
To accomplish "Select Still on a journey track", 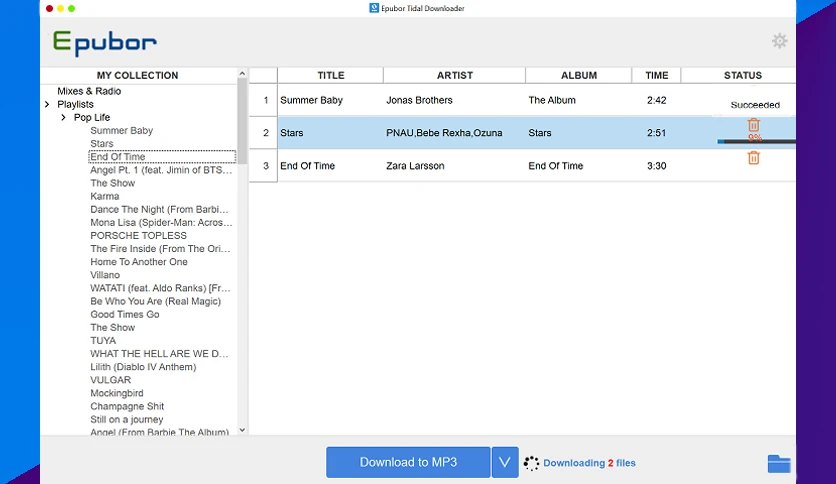I will pyautogui.click(x=126, y=420).
